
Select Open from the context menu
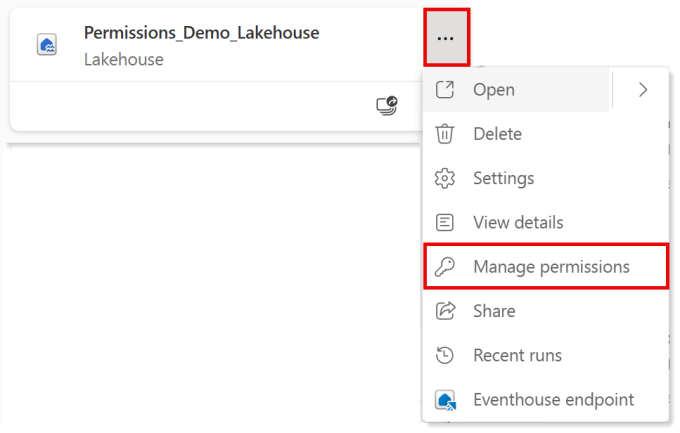(516, 90)
